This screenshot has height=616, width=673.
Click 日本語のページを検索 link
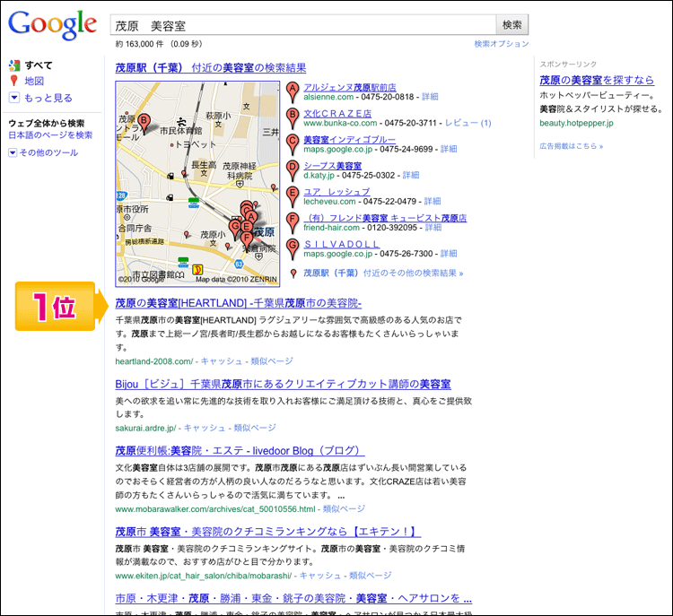point(50,135)
